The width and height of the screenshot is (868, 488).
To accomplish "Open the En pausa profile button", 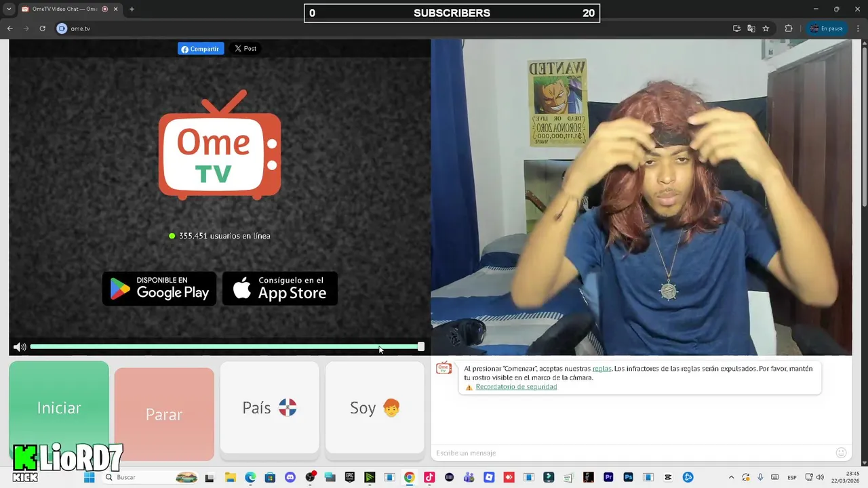I will tap(825, 28).
